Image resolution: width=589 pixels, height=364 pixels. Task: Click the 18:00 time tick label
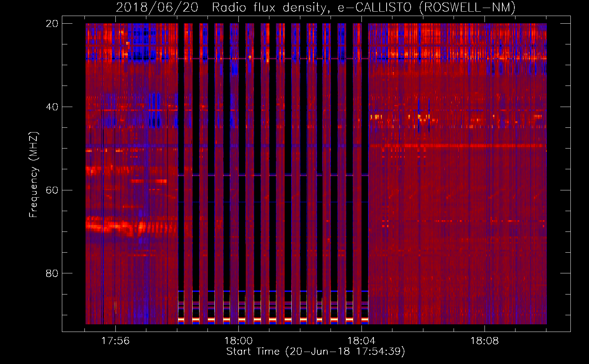pos(238,341)
